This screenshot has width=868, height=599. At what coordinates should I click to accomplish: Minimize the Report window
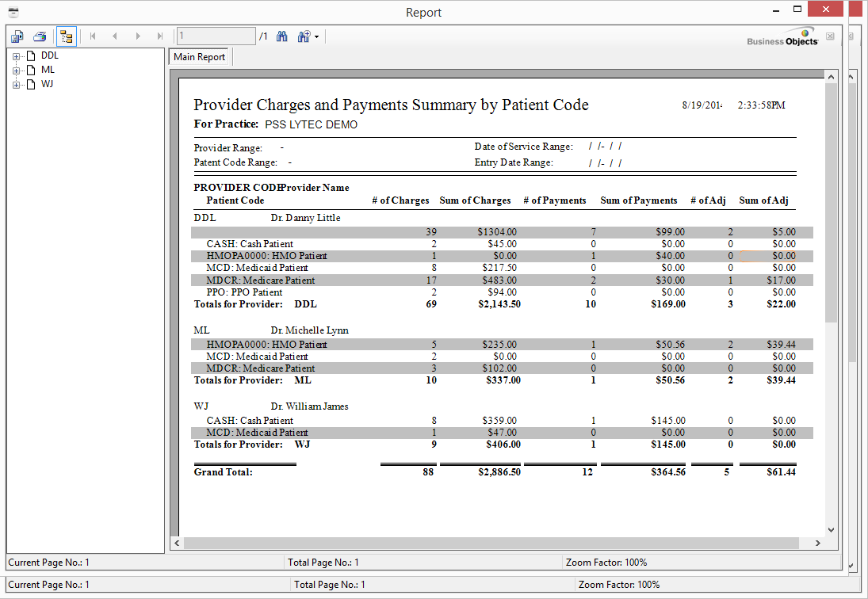[776, 10]
